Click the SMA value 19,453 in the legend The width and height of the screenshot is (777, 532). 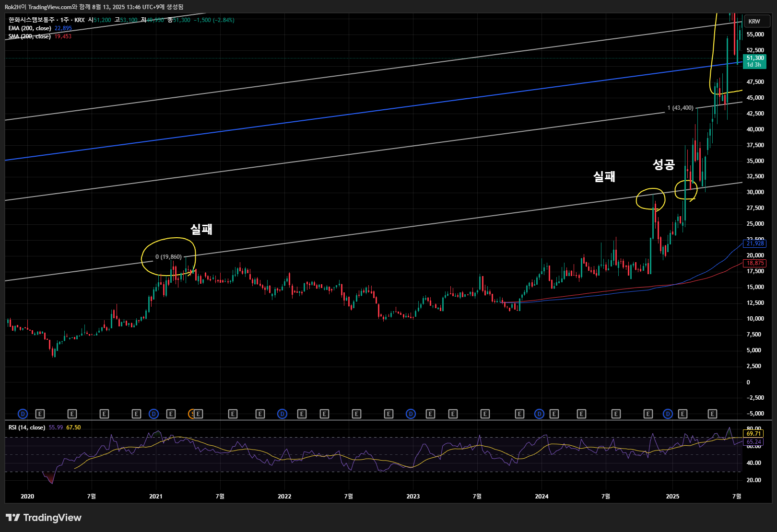(62, 36)
